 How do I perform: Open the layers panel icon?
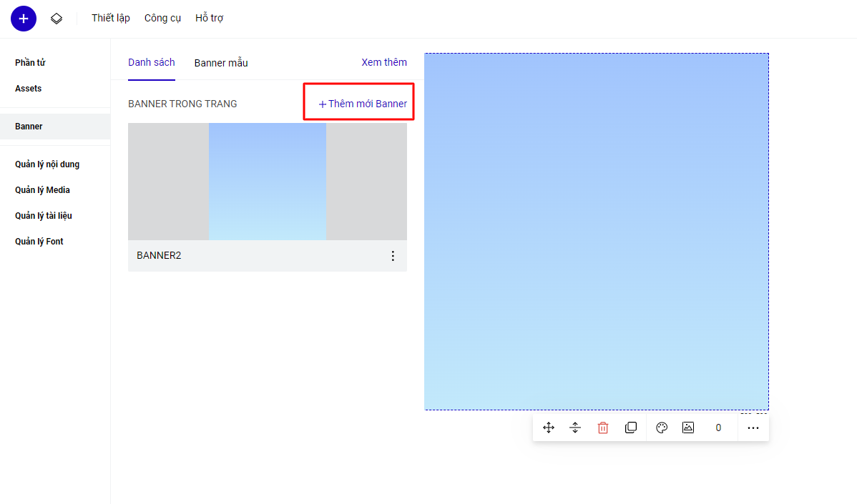[x=57, y=19]
